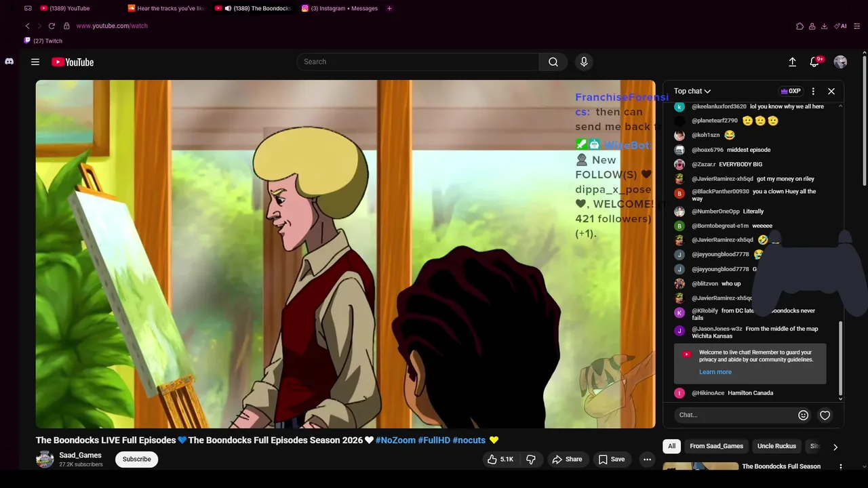Viewport: 868px width, 488px height.
Task: Open the Saad_Games channel name
Action: click(x=80, y=455)
